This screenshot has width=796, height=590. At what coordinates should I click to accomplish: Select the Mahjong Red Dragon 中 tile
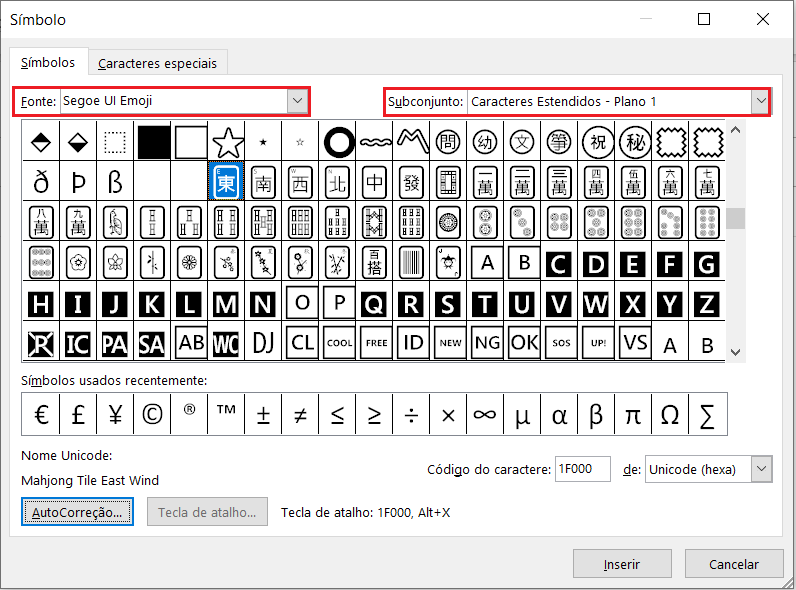pyautogui.click(x=375, y=181)
